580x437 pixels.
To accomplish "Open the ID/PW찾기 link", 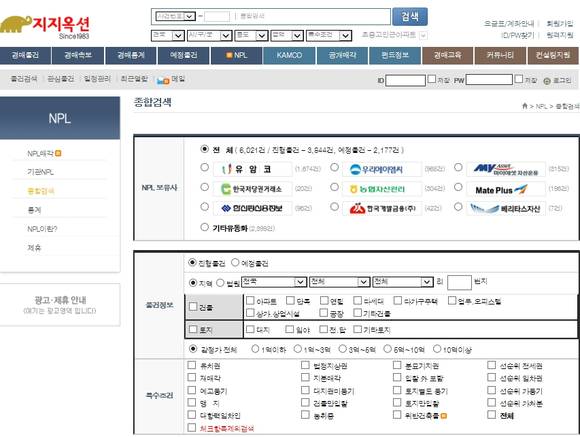I will click(517, 35).
